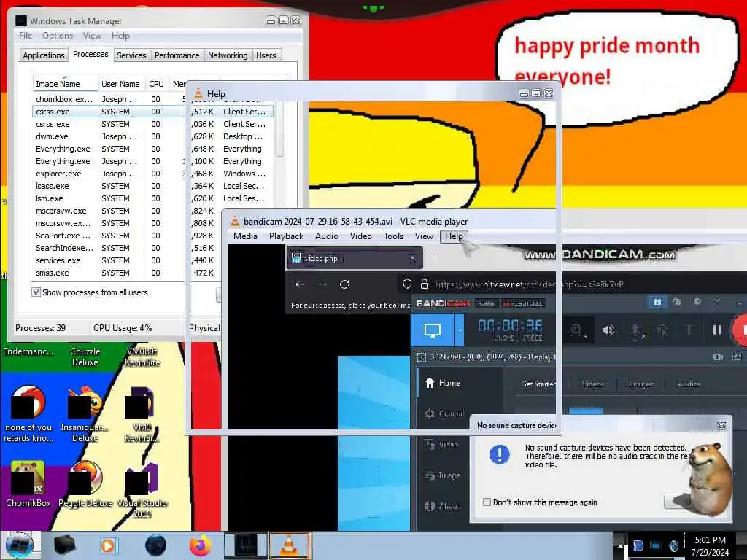The image size is (747, 560).
Task: Expand the Bandicam recording mode dropdown arrow
Action: pyautogui.click(x=460, y=330)
